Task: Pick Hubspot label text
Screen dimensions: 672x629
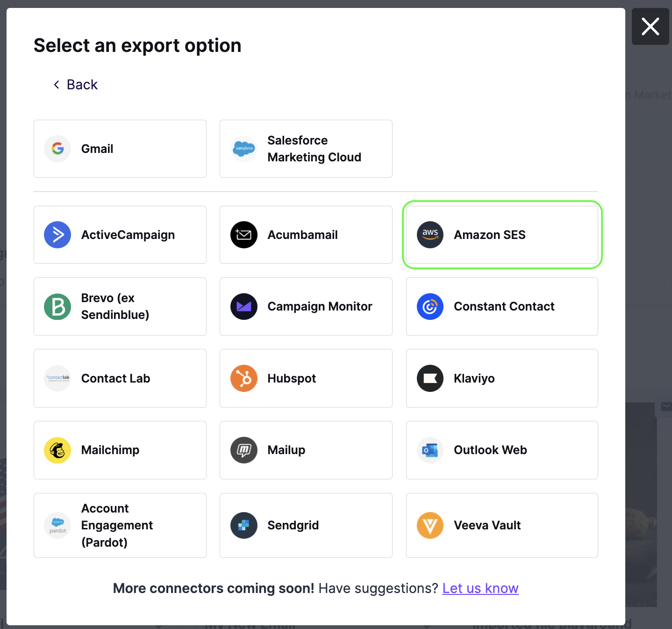Action: point(292,378)
